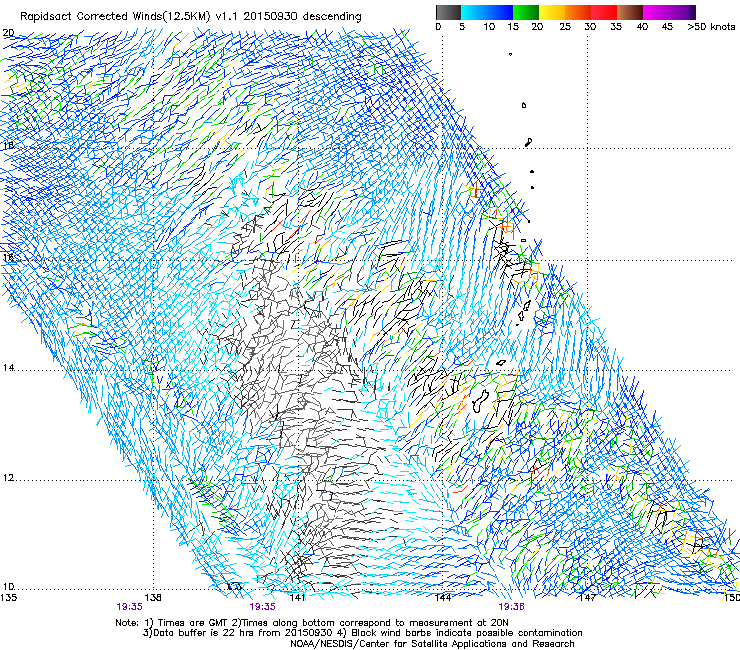Click the longitude label '144'

click(443, 597)
